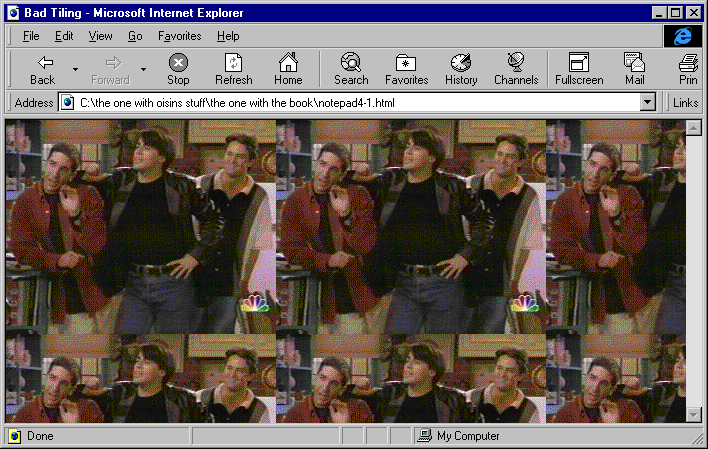
Task: Close the Bad Tiling browser window
Action: pos(693,13)
